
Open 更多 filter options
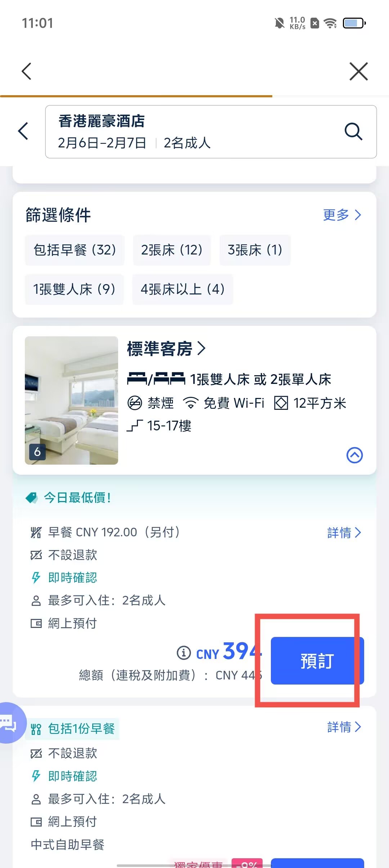tap(342, 215)
